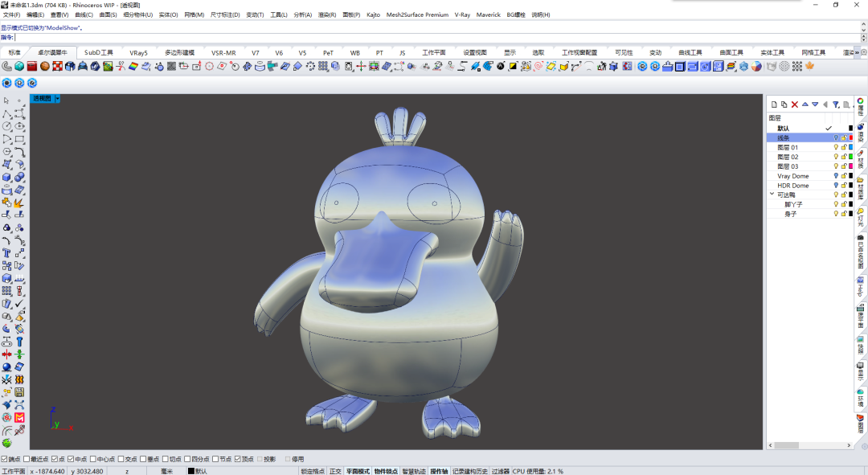Select the pointer arrow tool in left sidebar
The height and width of the screenshot is (475, 868).
coord(6,100)
